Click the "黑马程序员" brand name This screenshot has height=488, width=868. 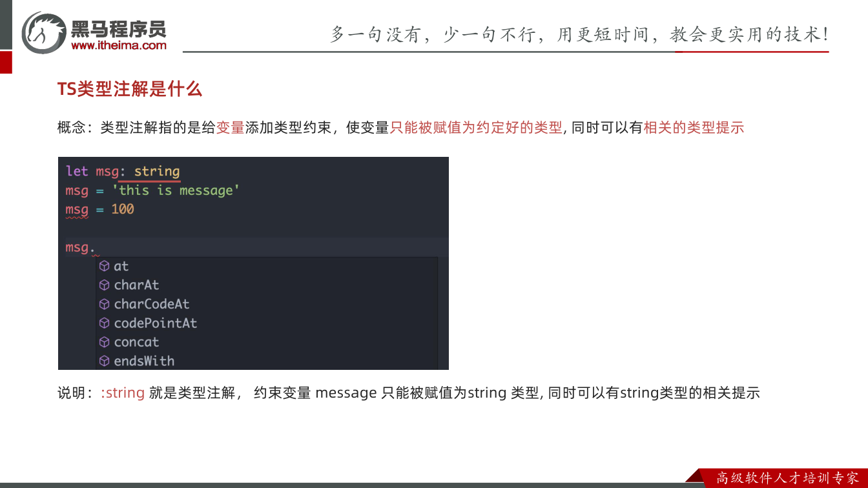(118, 28)
